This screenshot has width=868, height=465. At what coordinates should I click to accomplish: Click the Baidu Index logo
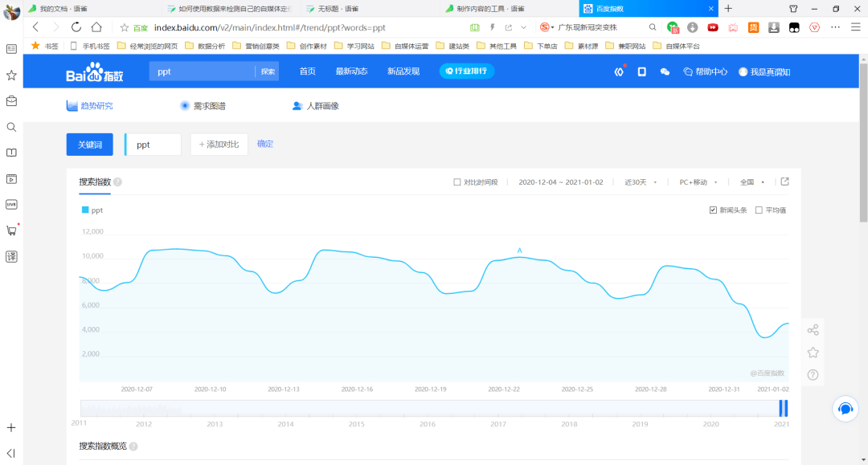pos(95,72)
